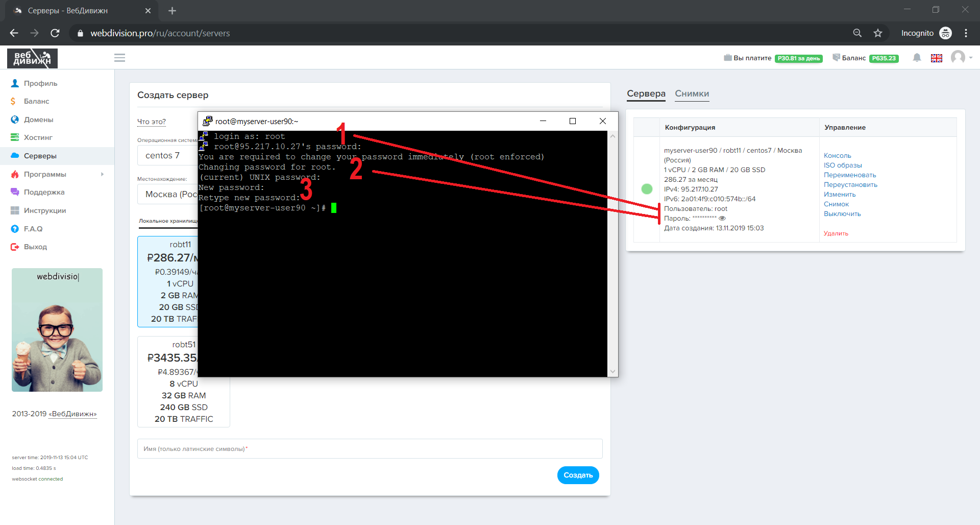The image size is (980, 525).
Task: Bookmark page with star icon
Action: (x=878, y=33)
